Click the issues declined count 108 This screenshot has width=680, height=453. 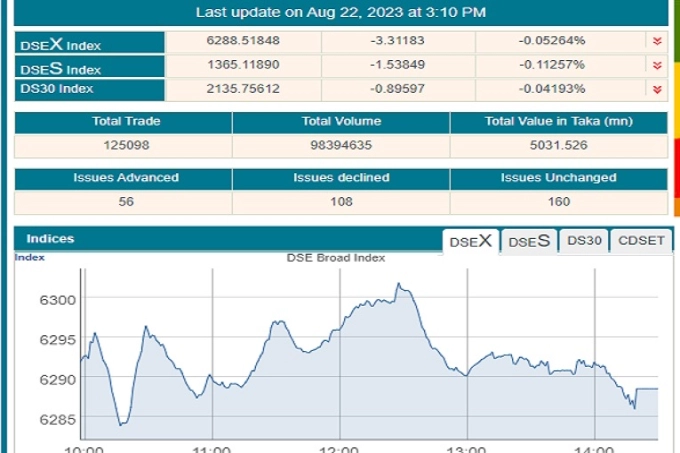pyautogui.click(x=341, y=202)
